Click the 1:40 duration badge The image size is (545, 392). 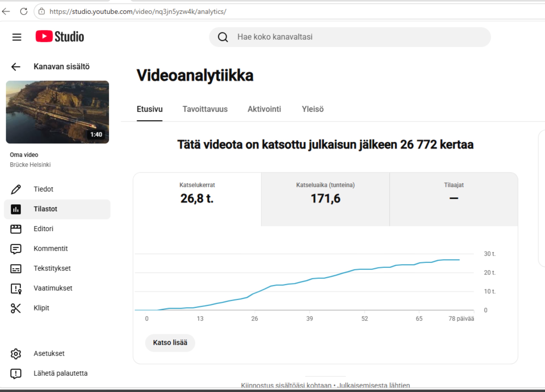[x=96, y=135]
